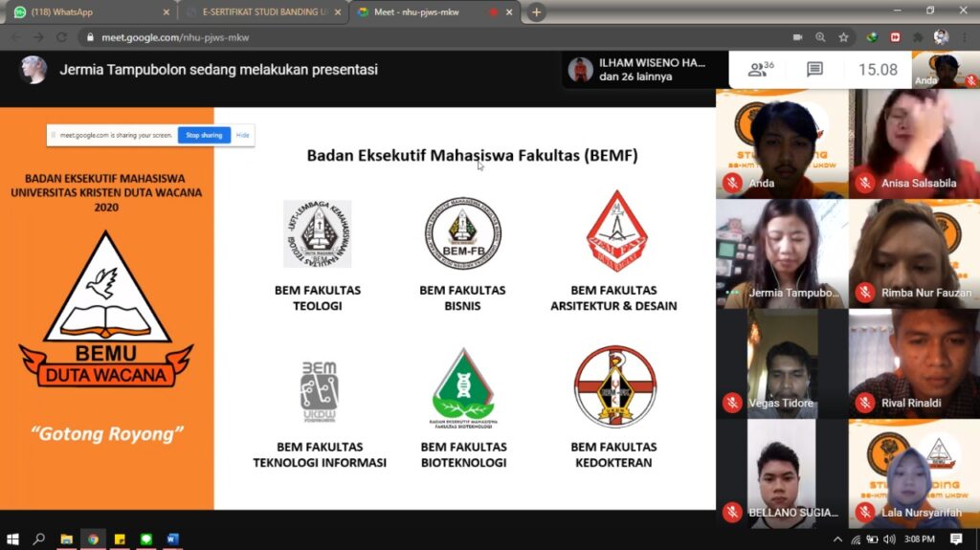Select the Anda self-view thumbnail in the top bar
Image resolution: width=980 pixels, height=550 pixels.
(x=946, y=70)
